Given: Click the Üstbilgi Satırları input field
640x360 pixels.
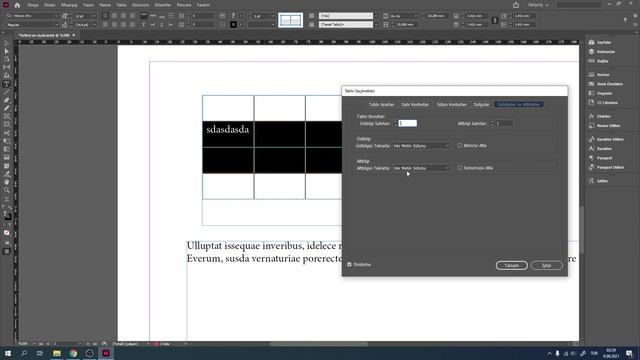Looking at the screenshot, I should [407, 123].
